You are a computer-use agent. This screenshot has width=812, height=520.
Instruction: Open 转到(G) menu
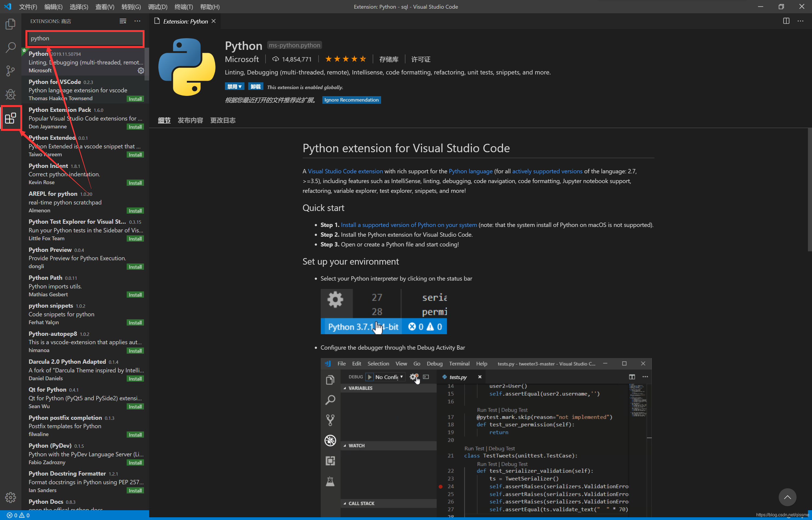(x=131, y=7)
